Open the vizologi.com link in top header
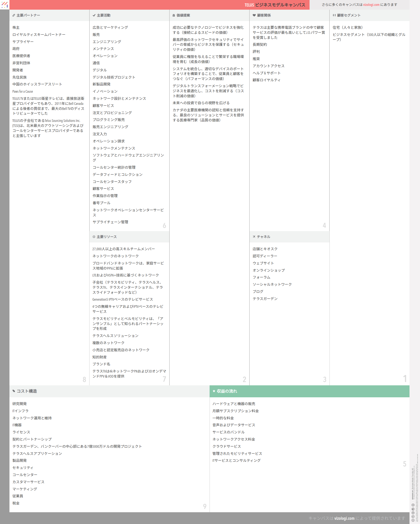The image size is (420, 524). (371, 5)
